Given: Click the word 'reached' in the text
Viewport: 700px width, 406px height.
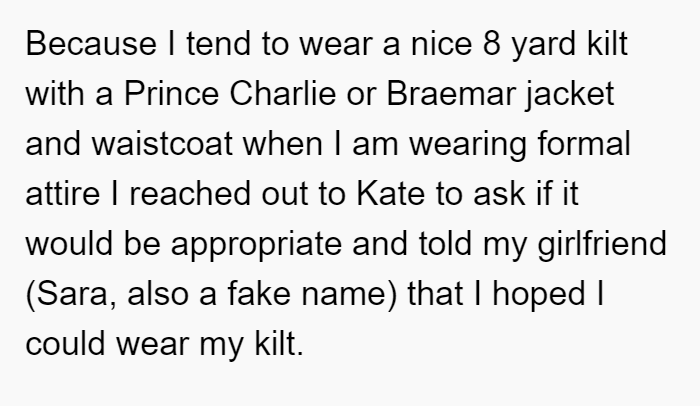Looking at the screenshot, I should (190, 194).
